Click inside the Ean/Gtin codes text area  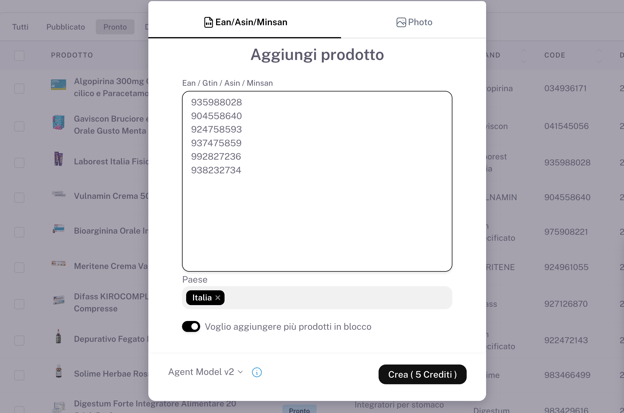point(317,181)
